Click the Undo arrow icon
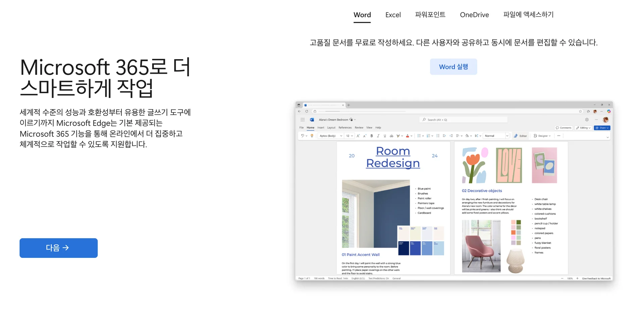 [302, 136]
